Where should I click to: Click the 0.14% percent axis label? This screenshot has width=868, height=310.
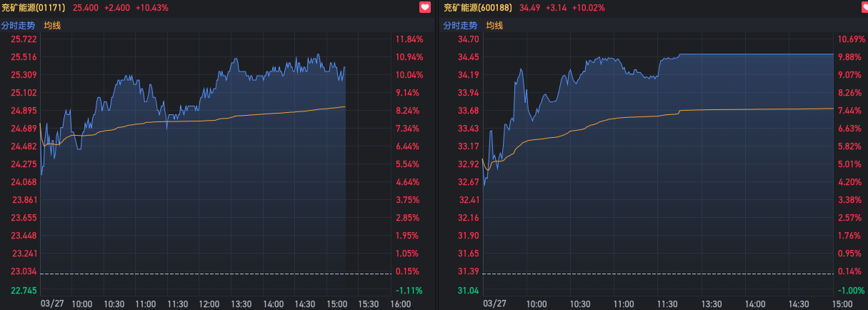tap(849, 271)
